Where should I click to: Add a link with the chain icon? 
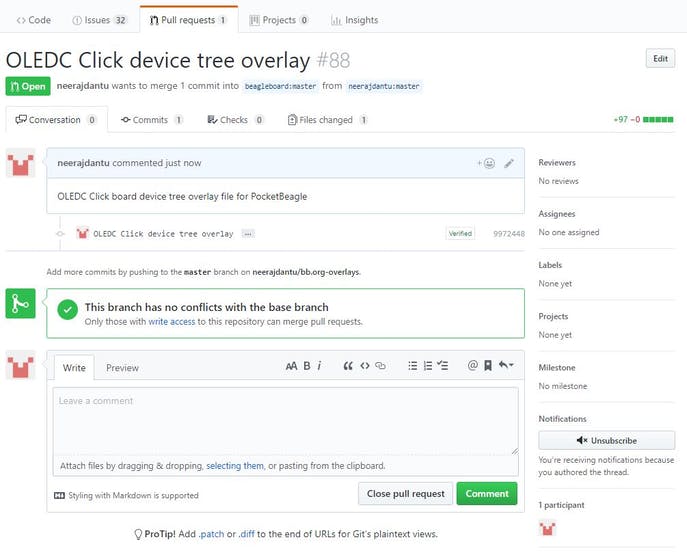point(380,366)
